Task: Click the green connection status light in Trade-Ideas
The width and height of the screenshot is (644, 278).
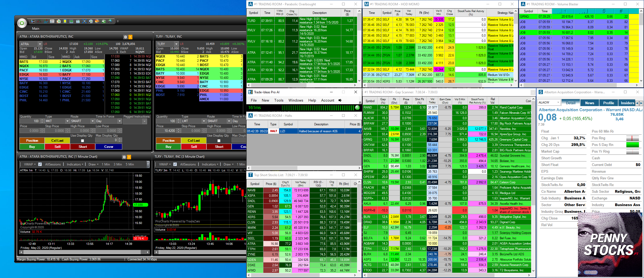Action: [x=357, y=107]
